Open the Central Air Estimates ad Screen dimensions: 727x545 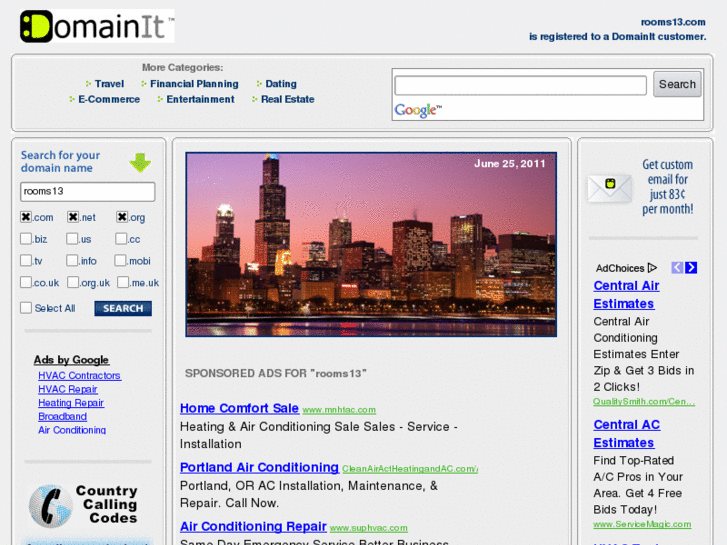click(x=626, y=295)
